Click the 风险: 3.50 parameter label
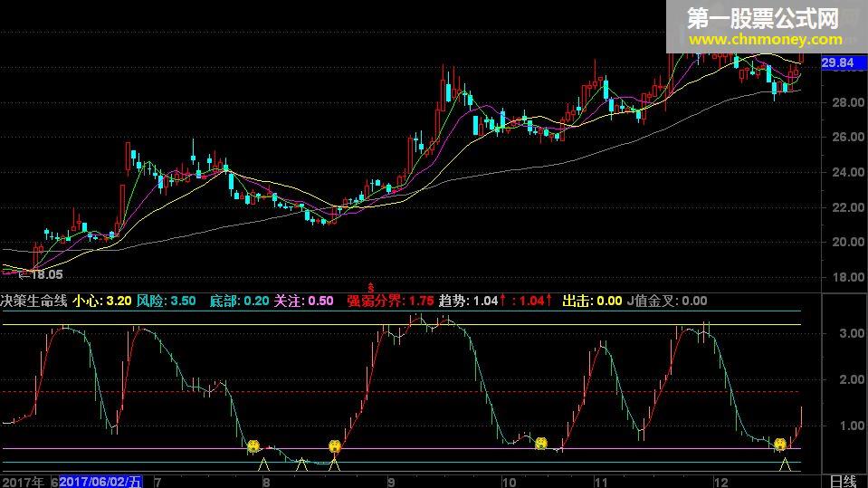The height and width of the screenshot is (488, 868). pyautogui.click(x=166, y=301)
